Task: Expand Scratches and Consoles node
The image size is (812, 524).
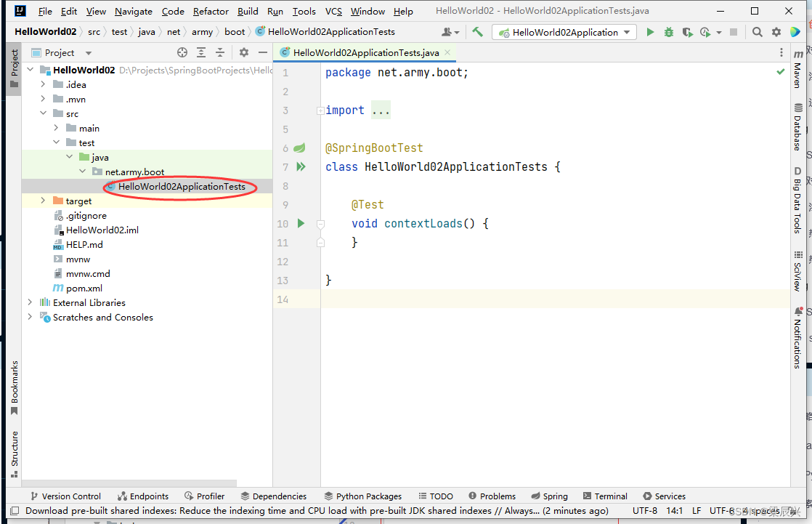Action: tap(30, 317)
